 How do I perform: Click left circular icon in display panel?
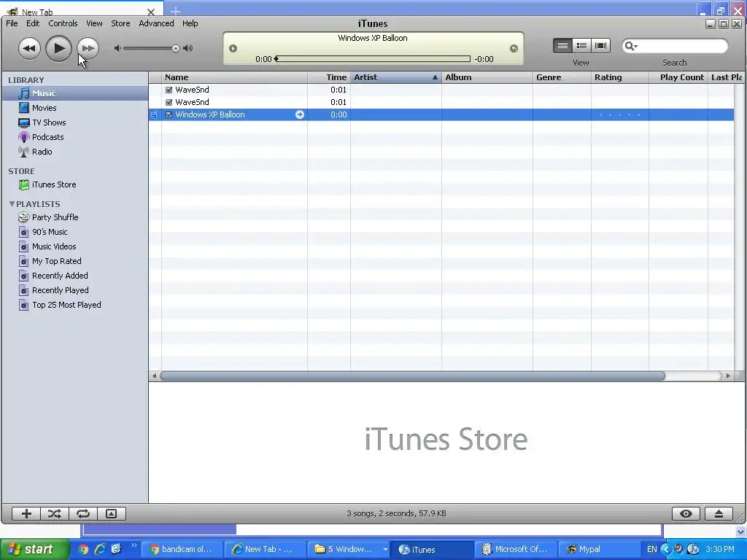(x=233, y=48)
